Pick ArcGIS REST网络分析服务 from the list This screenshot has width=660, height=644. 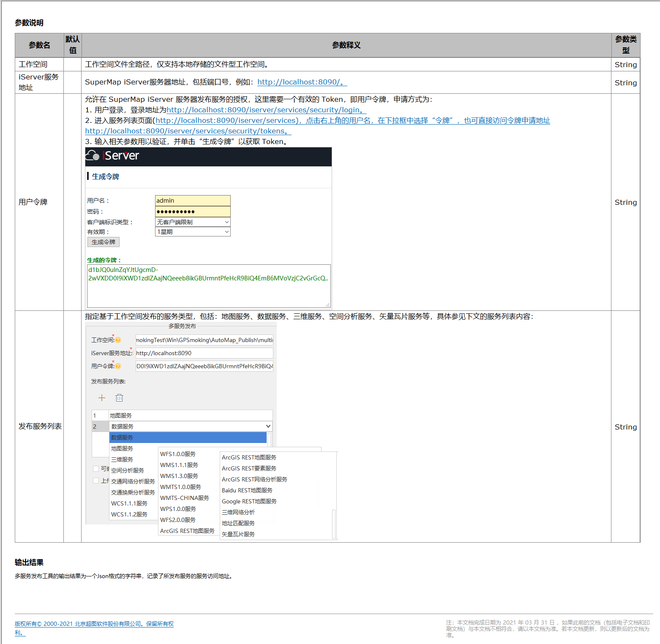tap(254, 479)
